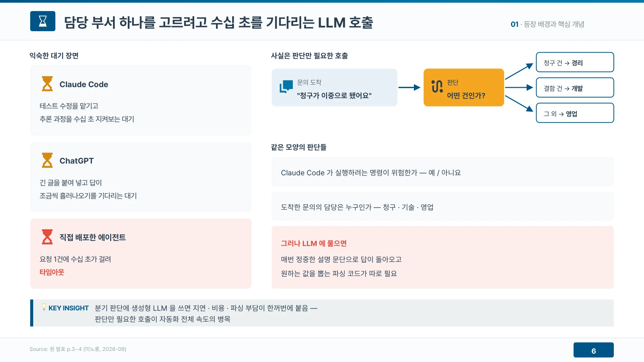Click the hourglass icon beside ChatGPT
Screen dimensions: 644x362
(47, 160)
